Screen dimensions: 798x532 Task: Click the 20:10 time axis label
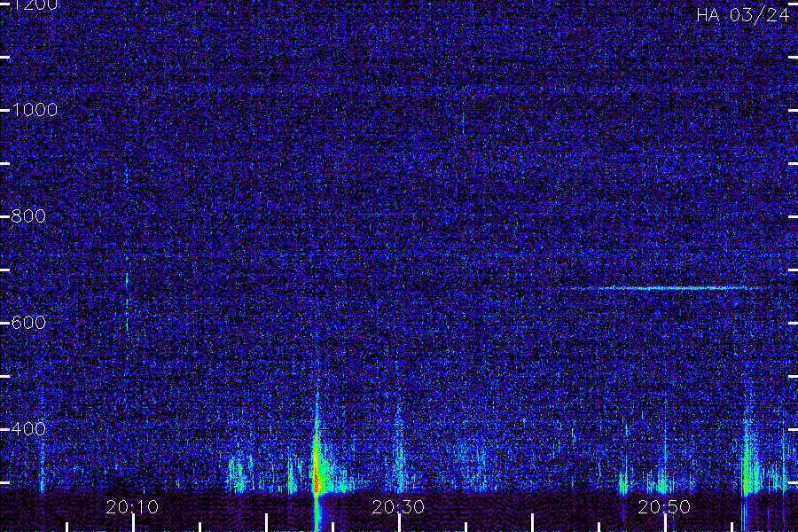(132, 507)
